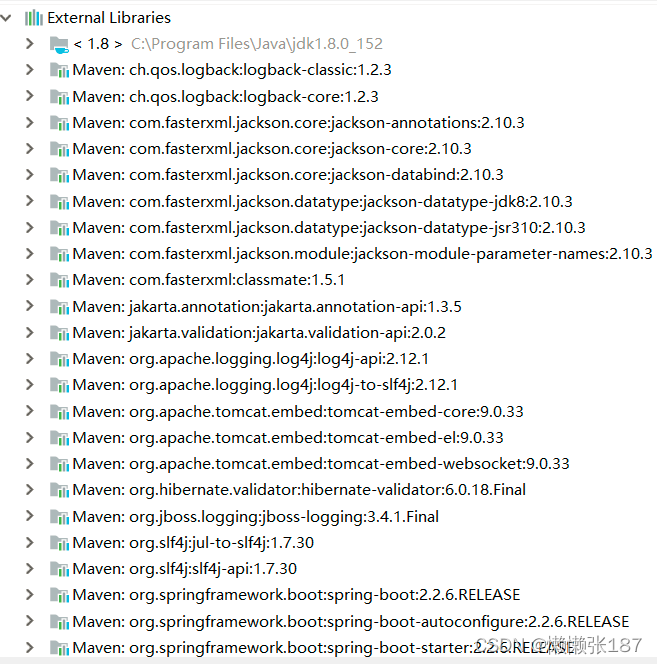
Task: Click the library icon for jackson-datatype-jsr310:2.10.3
Action: [x=59, y=229]
